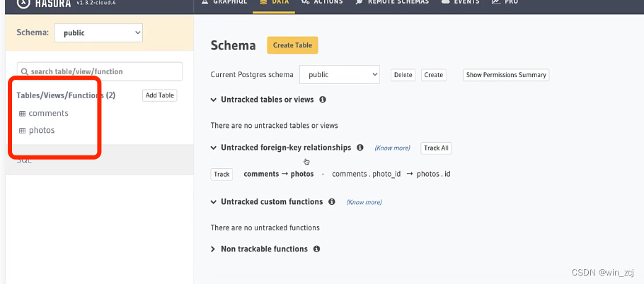Collapse the Untracked foreign-key relationships section

click(214, 148)
